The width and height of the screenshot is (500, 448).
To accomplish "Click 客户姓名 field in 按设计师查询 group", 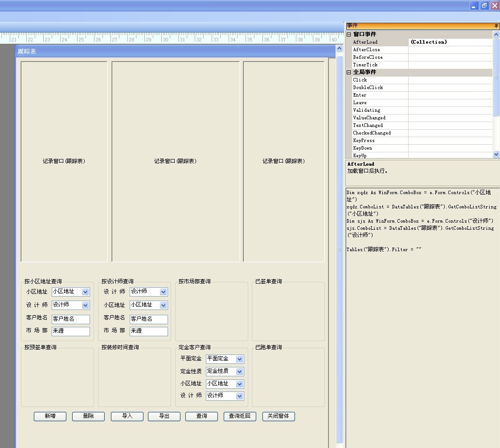I will click(x=148, y=319).
